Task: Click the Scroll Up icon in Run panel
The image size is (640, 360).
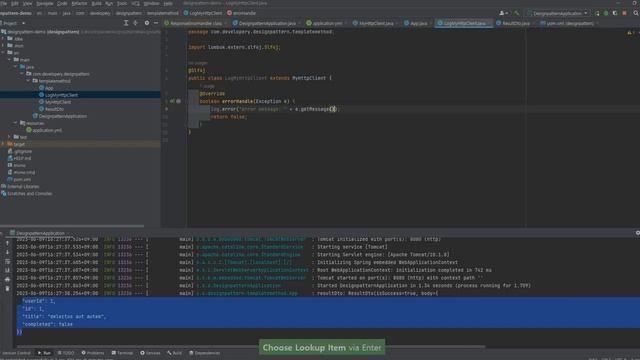Action: 7,243
